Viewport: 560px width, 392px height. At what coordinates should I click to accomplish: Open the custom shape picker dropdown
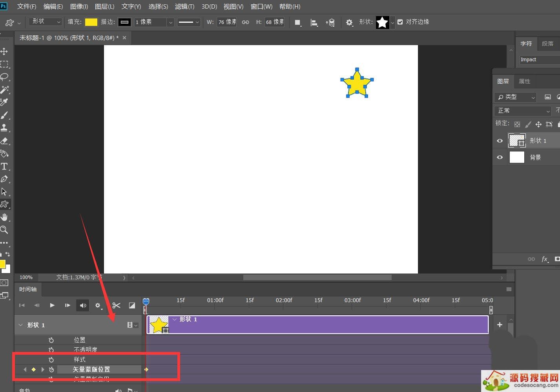pyautogui.click(x=392, y=23)
